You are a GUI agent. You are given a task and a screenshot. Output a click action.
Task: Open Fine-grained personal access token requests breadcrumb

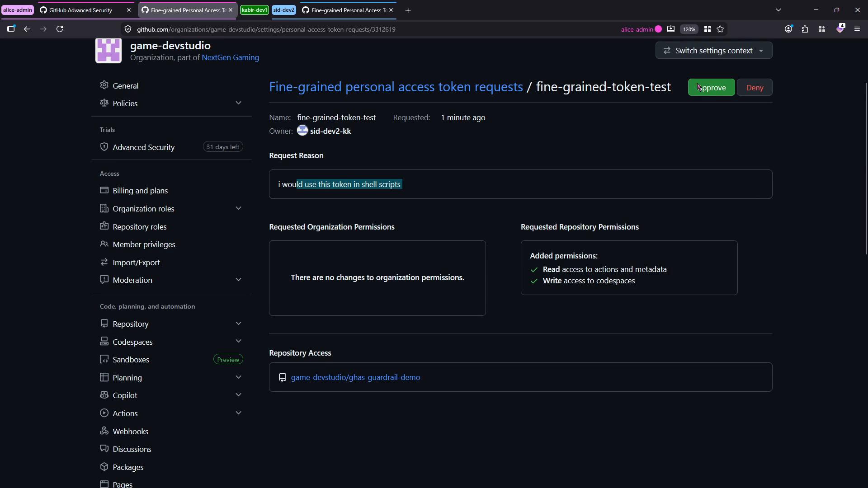click(396, 87)
